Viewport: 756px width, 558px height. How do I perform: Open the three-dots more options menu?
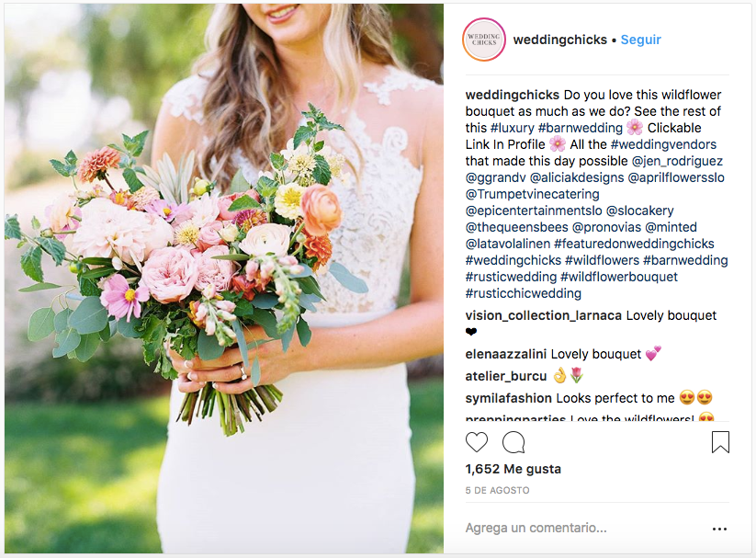coord(719,529)
